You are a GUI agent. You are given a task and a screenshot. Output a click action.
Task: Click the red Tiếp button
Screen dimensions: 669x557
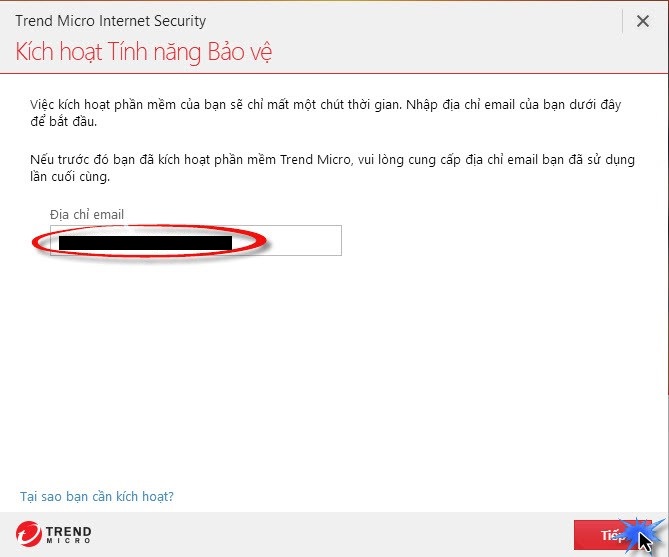[613, 535]
